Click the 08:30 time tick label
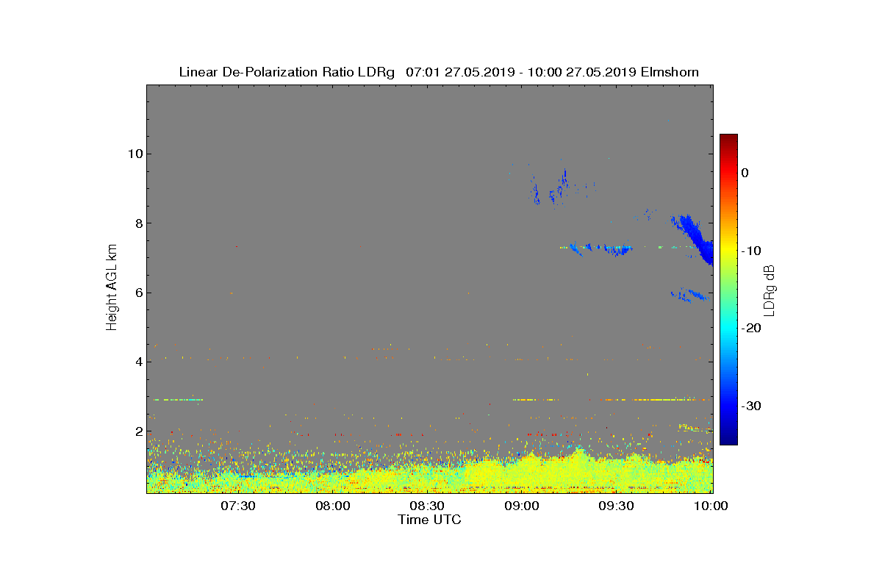882x588 pixels. (428, 506)
